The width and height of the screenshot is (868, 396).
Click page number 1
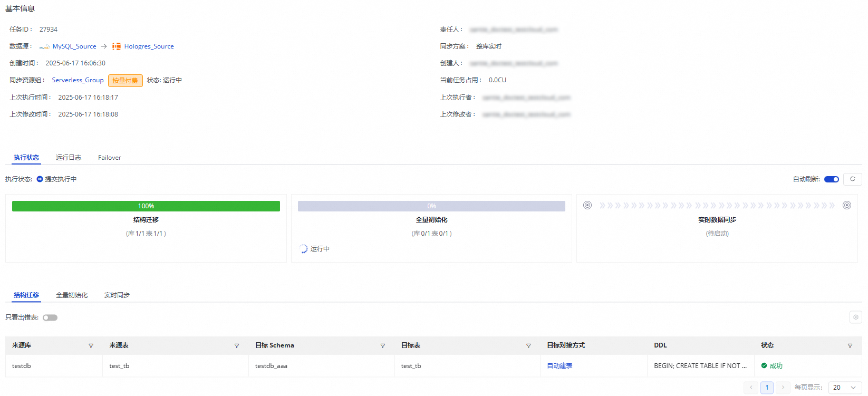[767, 388]
